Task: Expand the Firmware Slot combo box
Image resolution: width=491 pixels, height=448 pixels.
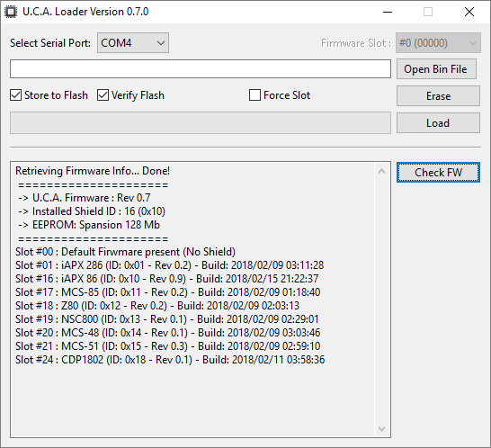Action: [x=438, y=42]
